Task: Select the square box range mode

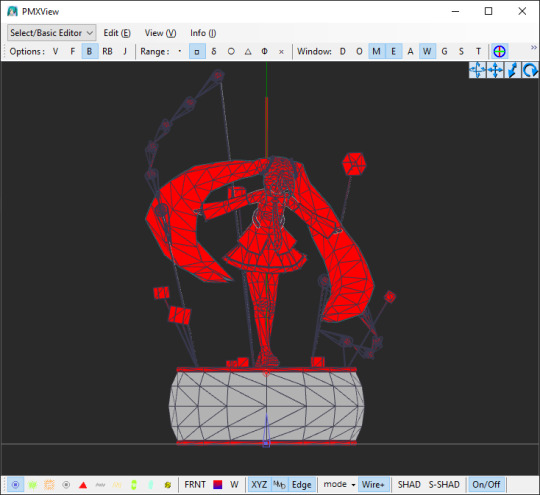Action: tap(197, 51)
